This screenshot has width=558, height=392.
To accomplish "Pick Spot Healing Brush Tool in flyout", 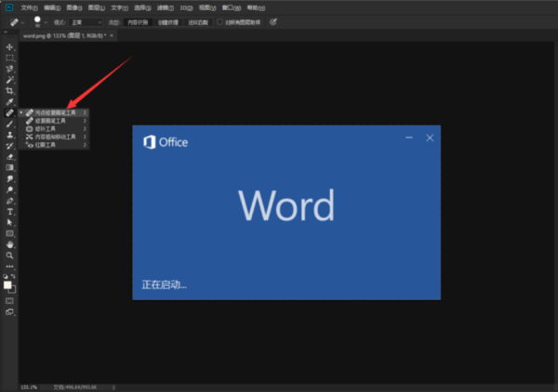I will pyautogui.click(x=53, y=112).
